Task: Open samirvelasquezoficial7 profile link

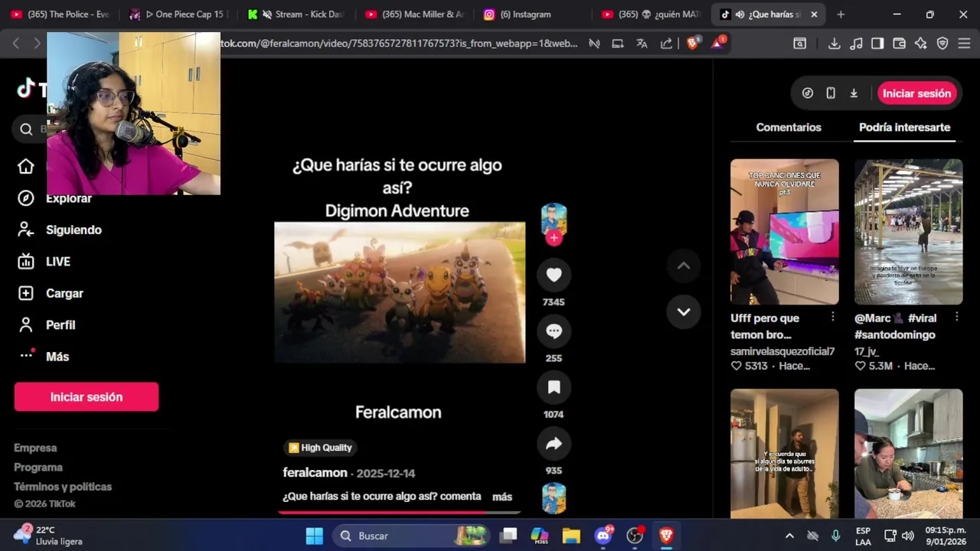Action: [782, 351]
